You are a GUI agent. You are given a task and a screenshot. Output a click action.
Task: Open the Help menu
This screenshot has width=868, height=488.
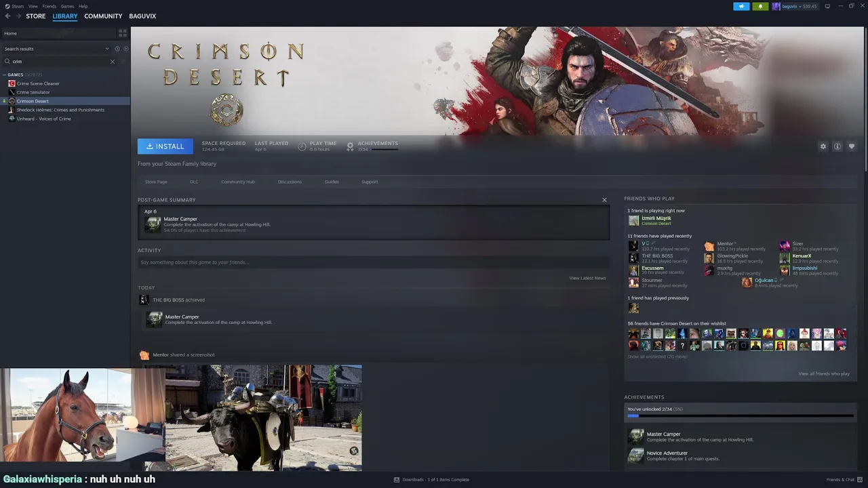83,6
